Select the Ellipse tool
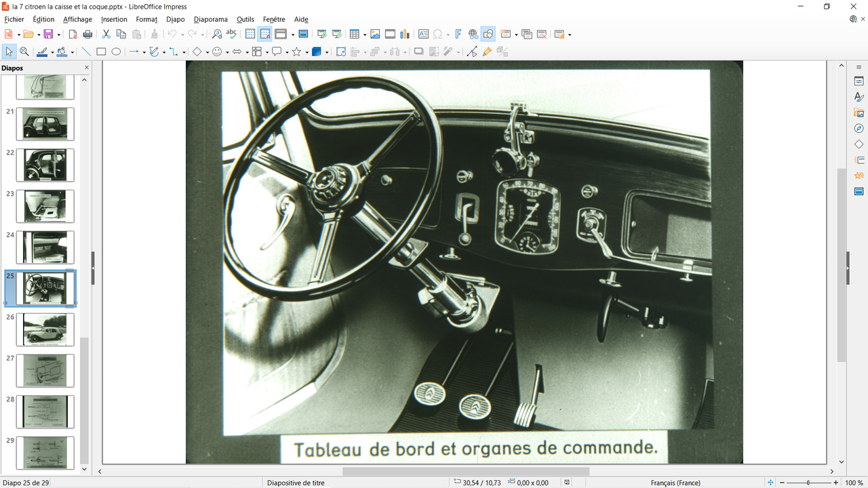This screenshot has width=868, height=488. click(116, 52)
